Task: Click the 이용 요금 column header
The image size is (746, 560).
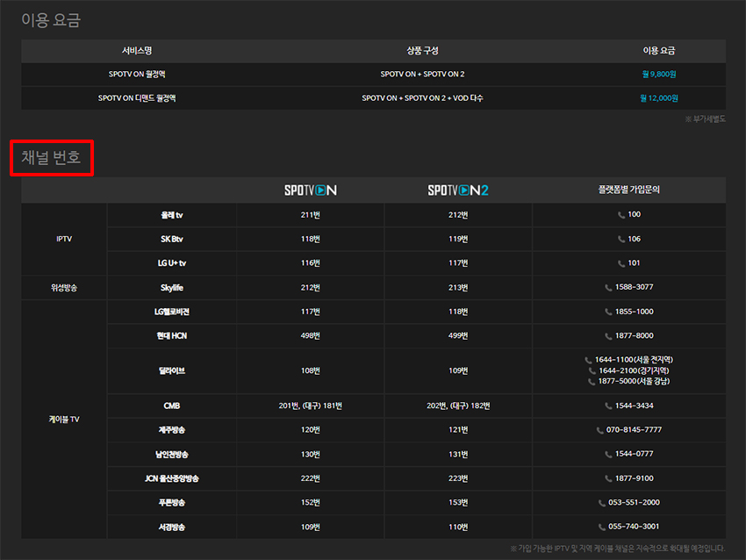Action: (659, 50)
